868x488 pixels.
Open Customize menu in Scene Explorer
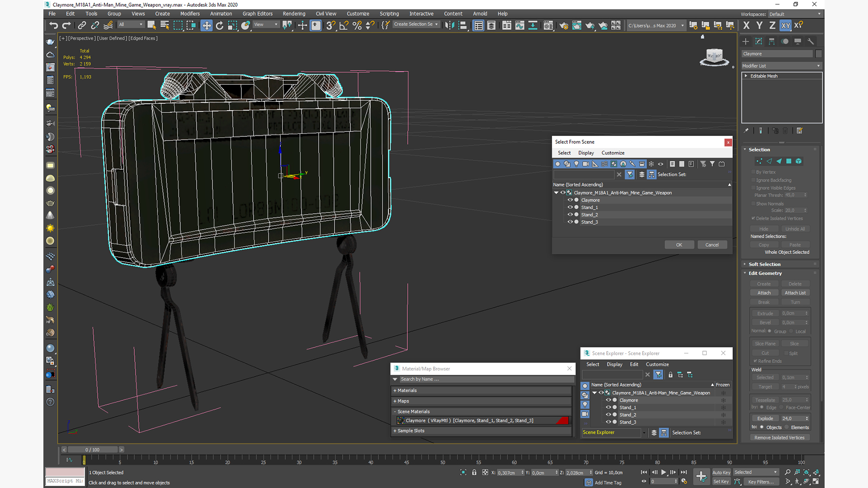coord(657,364)
